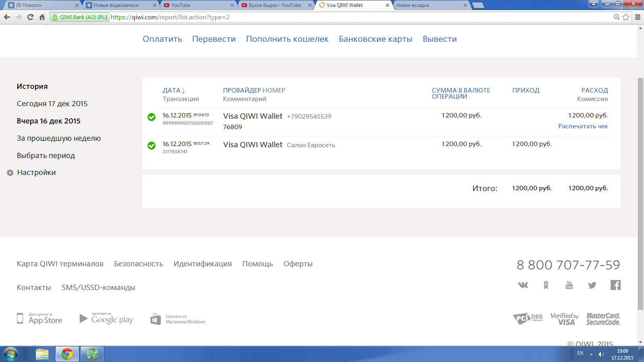This screenshot has height=362, width=644.
Task: Reload the QIWI page
Action: 30,17
